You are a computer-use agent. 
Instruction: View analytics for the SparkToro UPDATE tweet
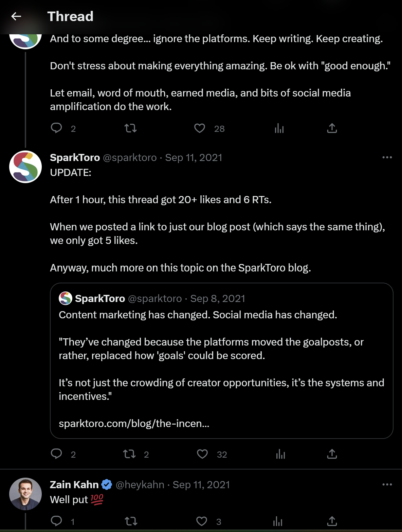tap(280, 454)
